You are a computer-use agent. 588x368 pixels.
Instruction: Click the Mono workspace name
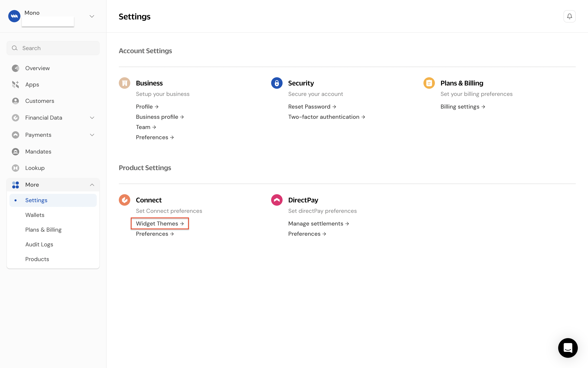tap(32, 13)
